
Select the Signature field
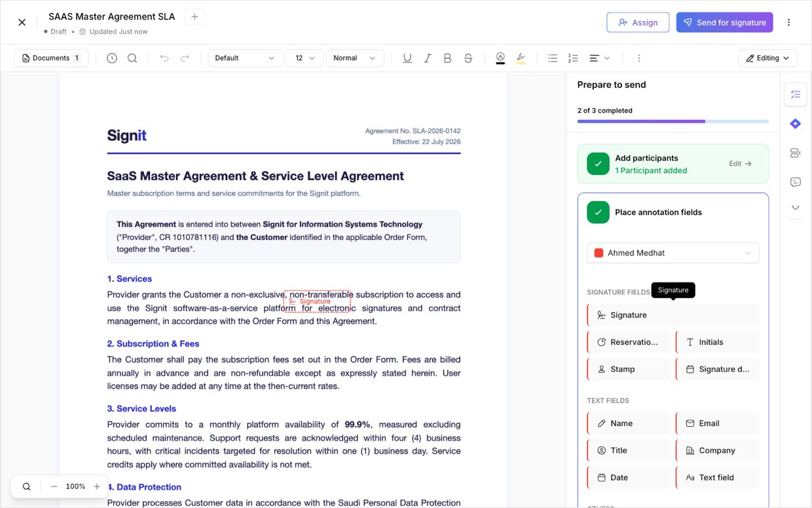click(673, 315)
